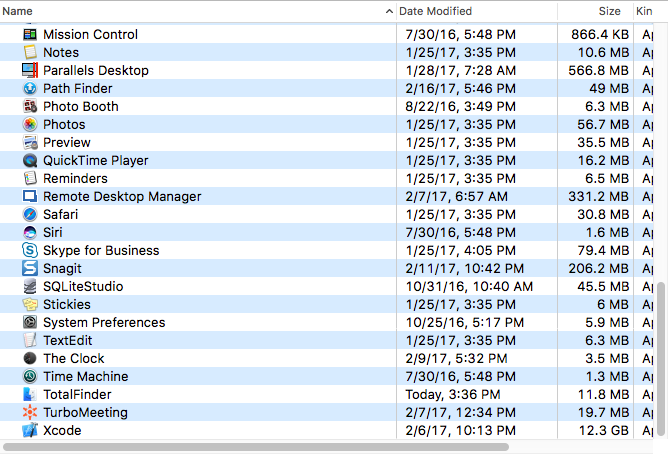Click System Preferences' 10/25/16, 5:17 PM date
668x454 pixels.
[465, 322]
